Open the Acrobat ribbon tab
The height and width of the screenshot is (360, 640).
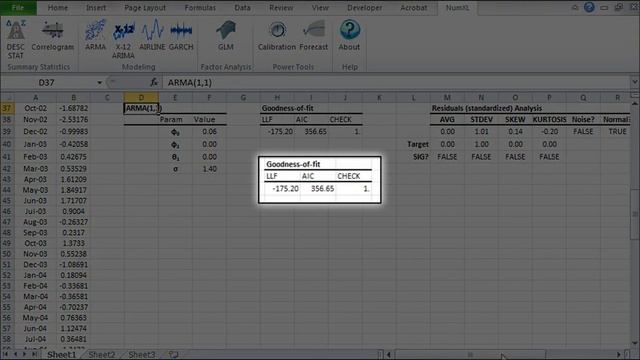point(413,7)
